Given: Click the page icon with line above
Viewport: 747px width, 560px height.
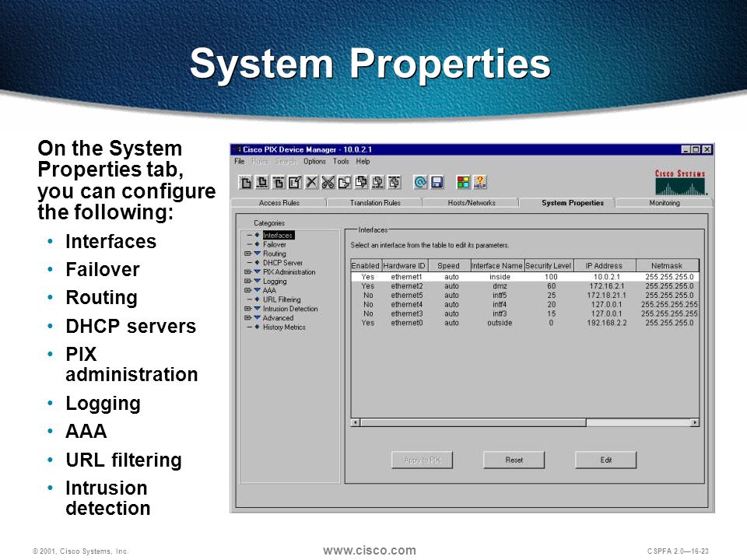Looking at the screenshot, I should (x=279, y=182).
